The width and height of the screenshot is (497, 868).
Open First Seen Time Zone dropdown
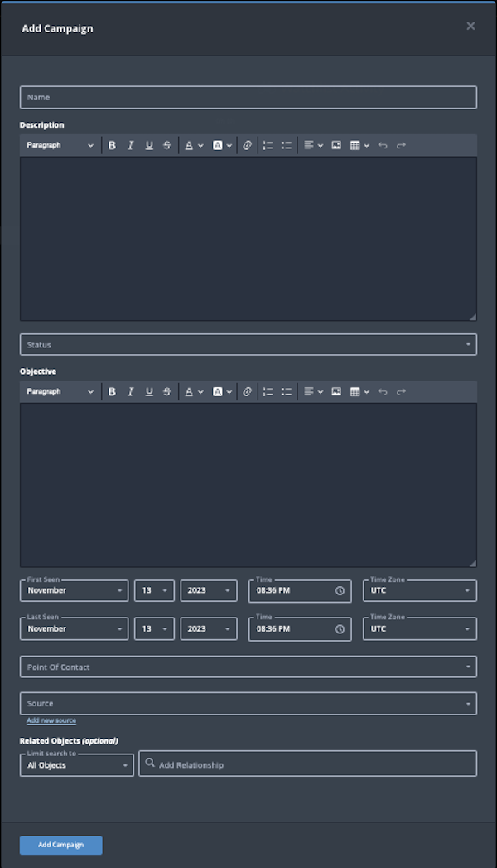click(x=420, y=590)
